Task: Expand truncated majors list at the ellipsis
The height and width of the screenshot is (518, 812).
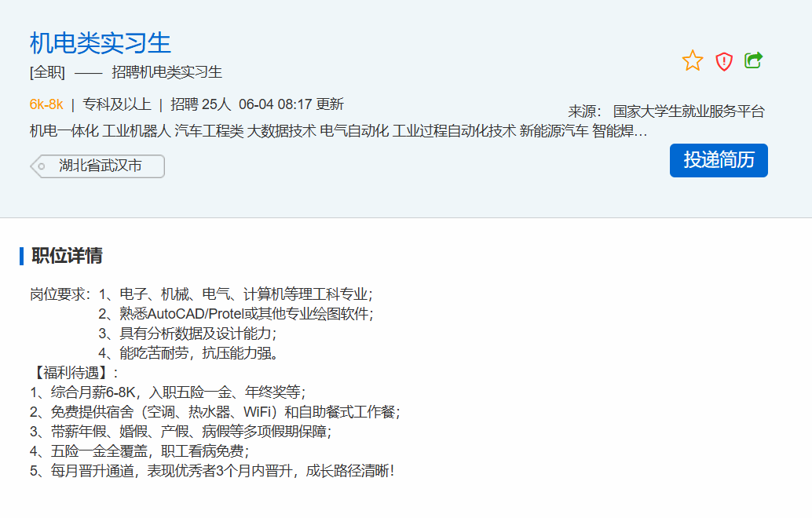Action: [641, 131]
